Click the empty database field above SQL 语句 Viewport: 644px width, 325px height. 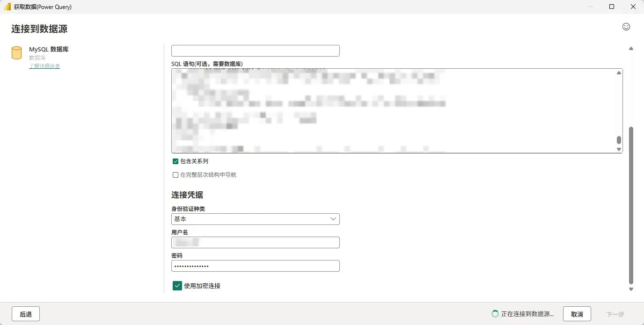tap(256, 51)
